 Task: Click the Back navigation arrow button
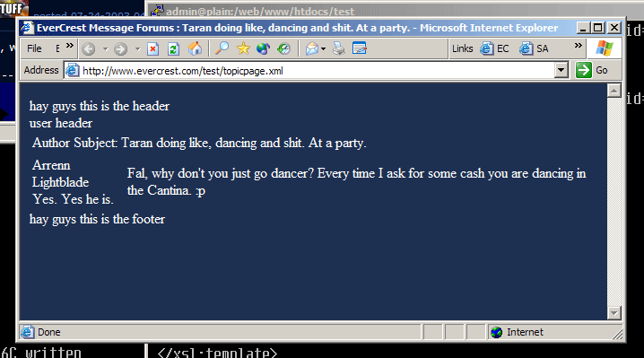pos(88,49)
